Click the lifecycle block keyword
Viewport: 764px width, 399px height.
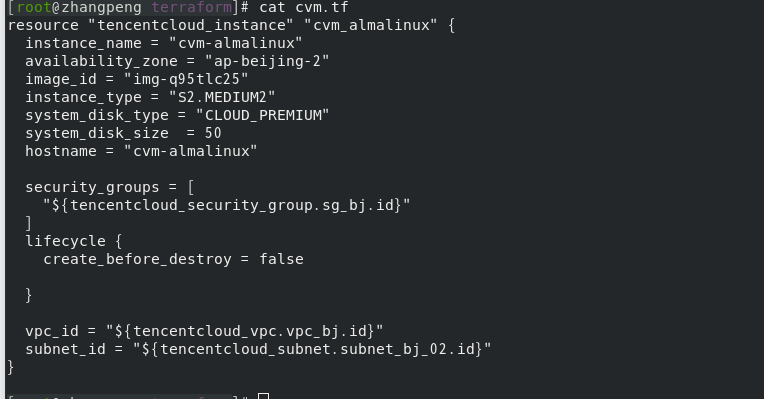65,241
